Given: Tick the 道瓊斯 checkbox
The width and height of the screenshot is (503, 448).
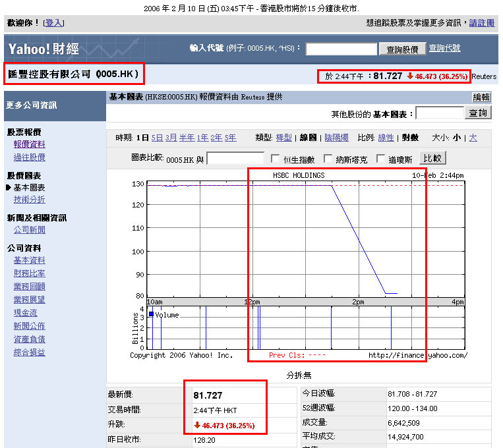Looking at the screenshot, I should tap(380, 158).
